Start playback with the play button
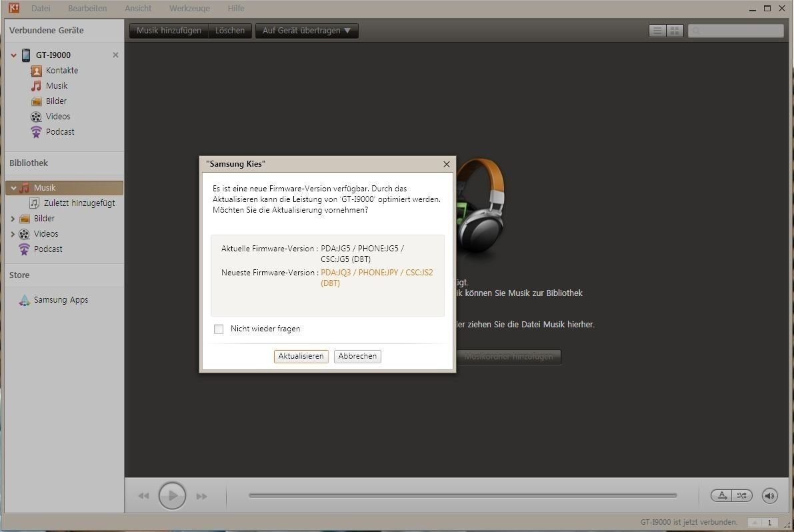 tap(172, 495)
